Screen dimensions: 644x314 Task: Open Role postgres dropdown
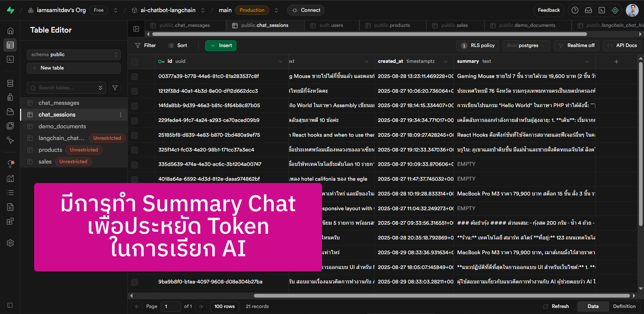click(526, 45)
